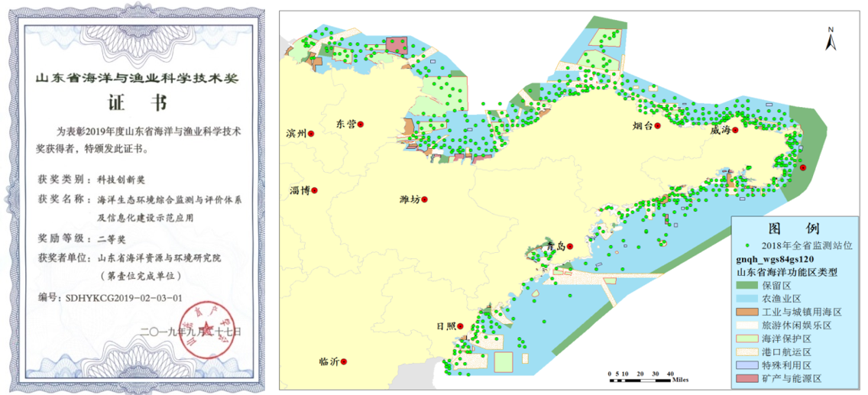This screenshot has width=868, height=395.
Task: Select the red dot next to 潍坊
Action: click(425, 199)
